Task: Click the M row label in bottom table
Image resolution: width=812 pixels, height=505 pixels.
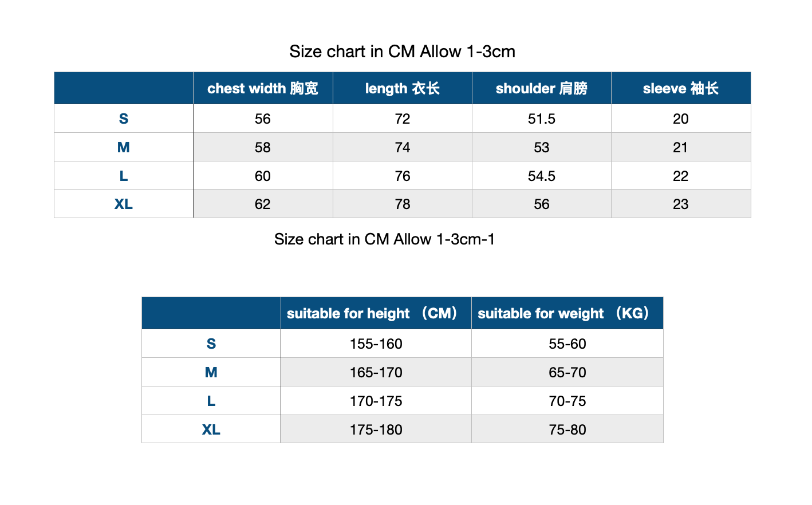Action: 211,372
